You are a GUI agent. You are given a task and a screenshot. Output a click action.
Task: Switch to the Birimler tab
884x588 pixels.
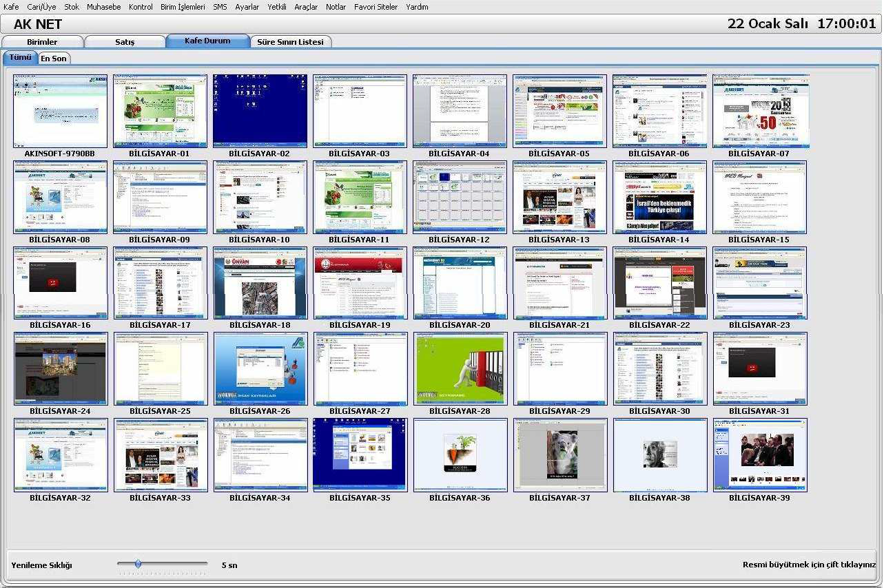pos(42,42)
